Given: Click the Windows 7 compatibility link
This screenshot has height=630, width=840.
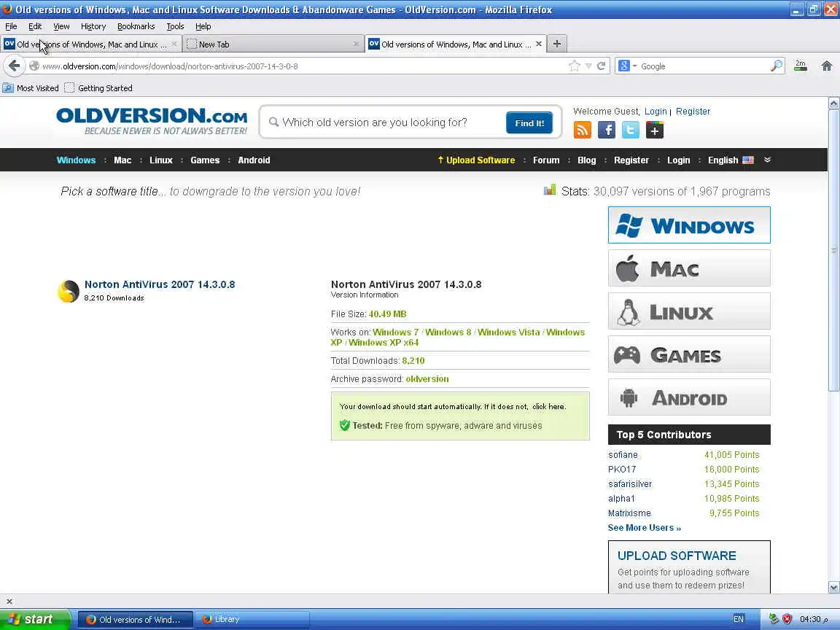Looking at the screenshot, I should (x=395, y=332).
